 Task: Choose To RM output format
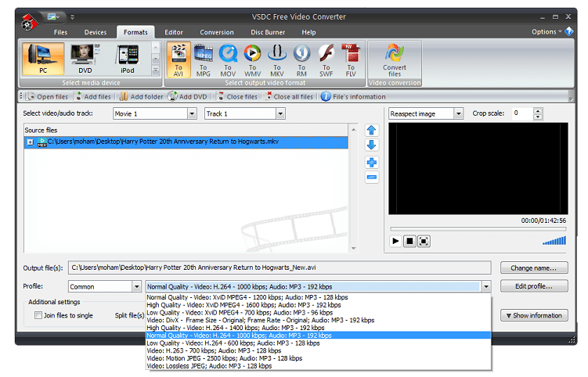(x=301, y=60)
